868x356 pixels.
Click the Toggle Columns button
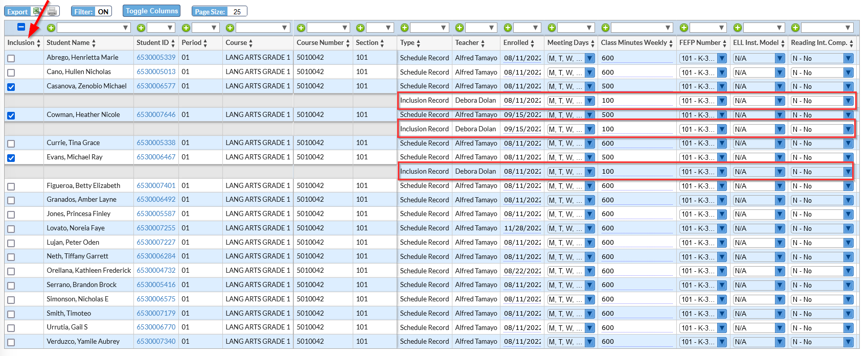tap(152, 11)
